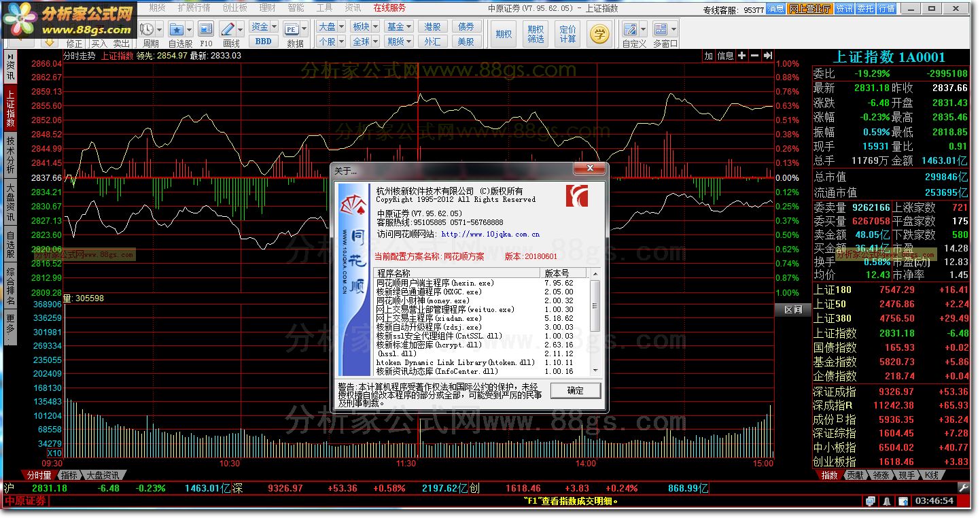
Task: Expand the 周期 dropdown arrow
Action: pyautogui.click(x=160, y=29)
